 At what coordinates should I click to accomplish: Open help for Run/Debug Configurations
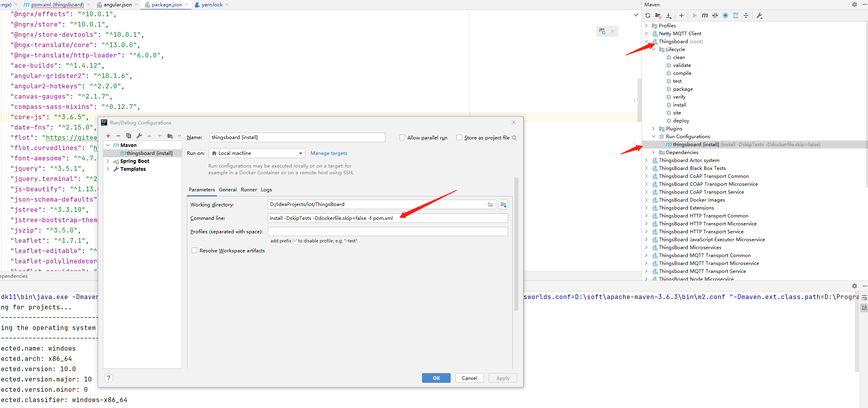coord(108,378)
